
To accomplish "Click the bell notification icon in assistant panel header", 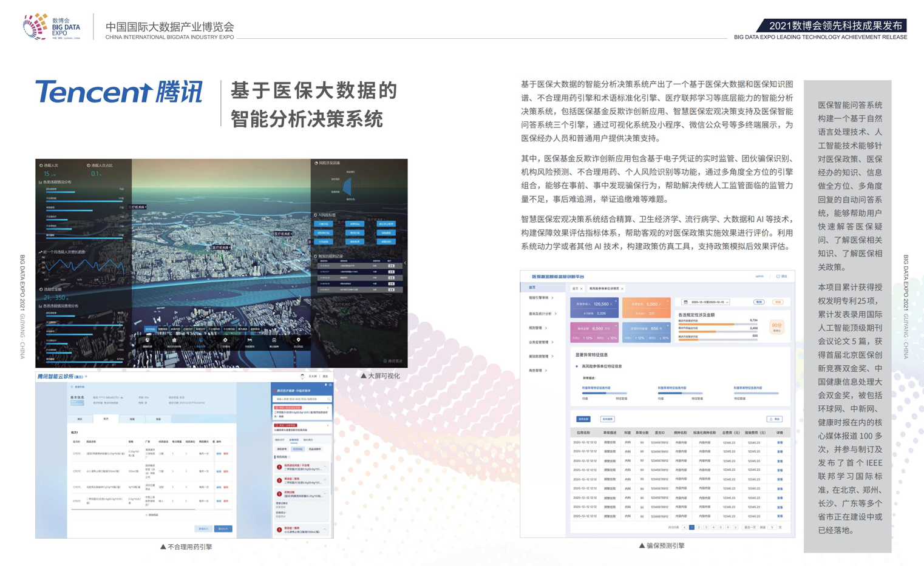I will pyautogui.click(x=326, y=385).
